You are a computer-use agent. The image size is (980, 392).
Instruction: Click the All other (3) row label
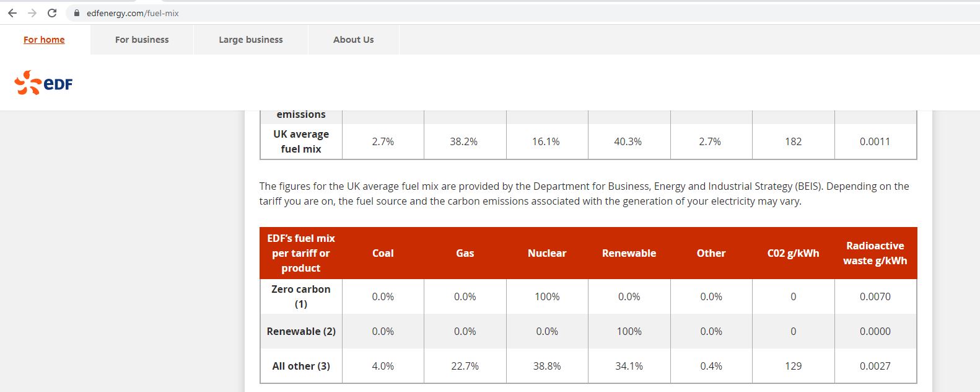point(301,366)
